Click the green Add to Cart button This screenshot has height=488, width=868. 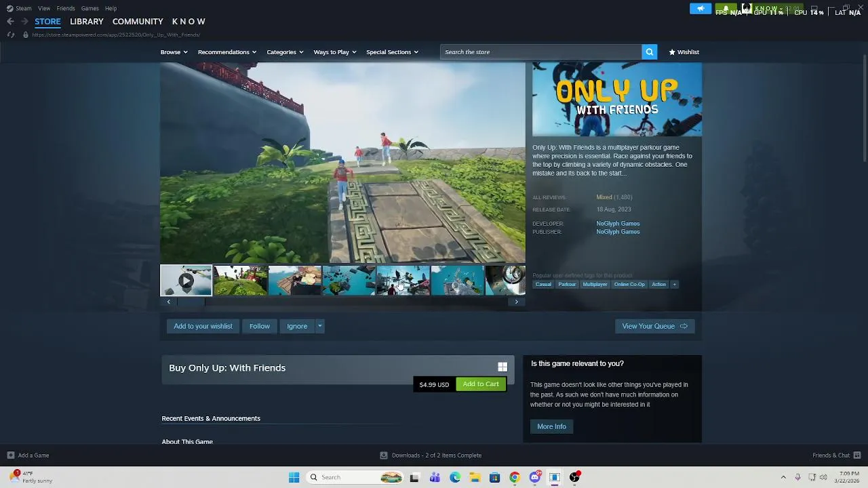pos(481,384)
